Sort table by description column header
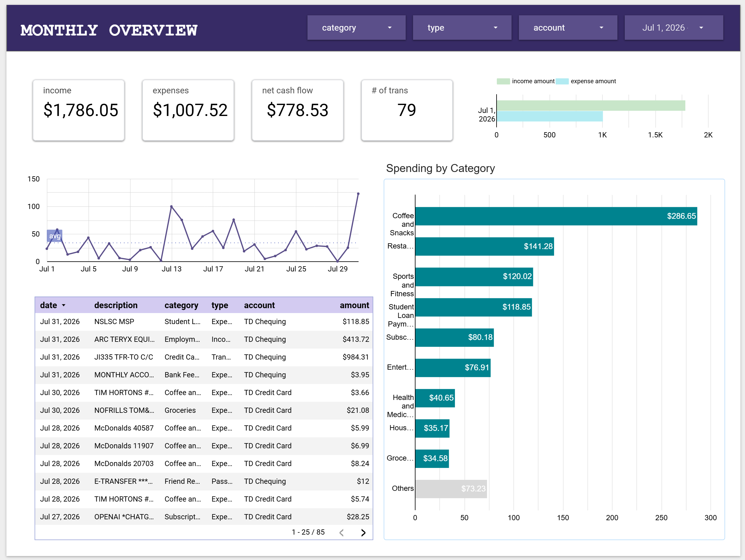Viewport: 745px width, 560px height. pyautogui.click(x=116, y=305)
